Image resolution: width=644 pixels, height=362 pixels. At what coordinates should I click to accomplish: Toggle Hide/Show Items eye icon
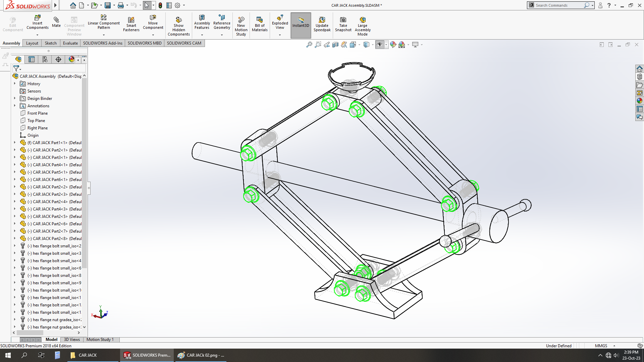click(x=379, y=45)
